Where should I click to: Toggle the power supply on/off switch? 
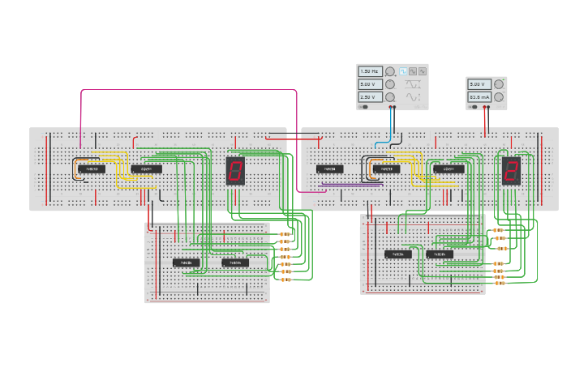click(474, 106)
